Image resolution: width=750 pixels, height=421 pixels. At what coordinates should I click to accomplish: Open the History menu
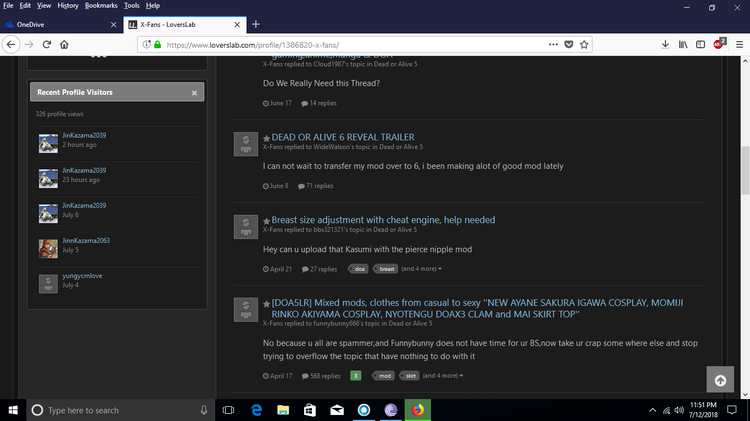(68, 6)
